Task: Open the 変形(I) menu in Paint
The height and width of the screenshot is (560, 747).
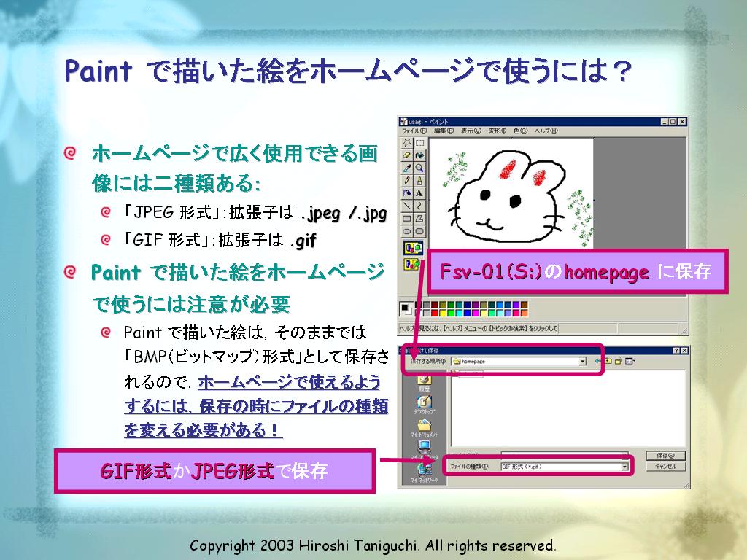Action: [x=497, y=131]
